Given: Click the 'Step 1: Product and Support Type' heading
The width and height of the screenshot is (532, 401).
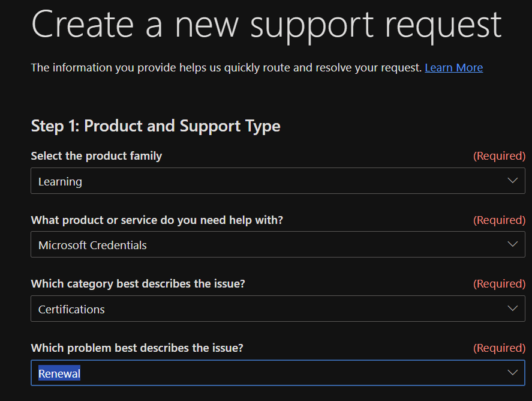Looking at the screenshot, I should 156,126.
